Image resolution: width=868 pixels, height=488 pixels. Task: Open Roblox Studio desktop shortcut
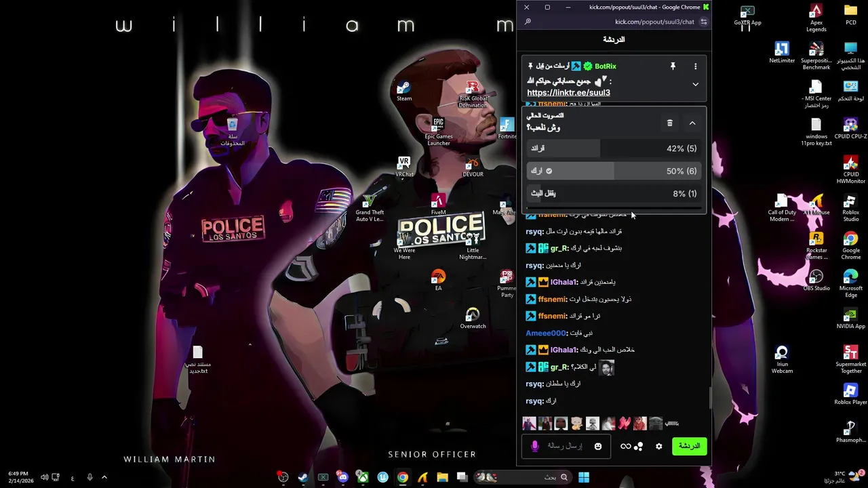pos(850,208)
